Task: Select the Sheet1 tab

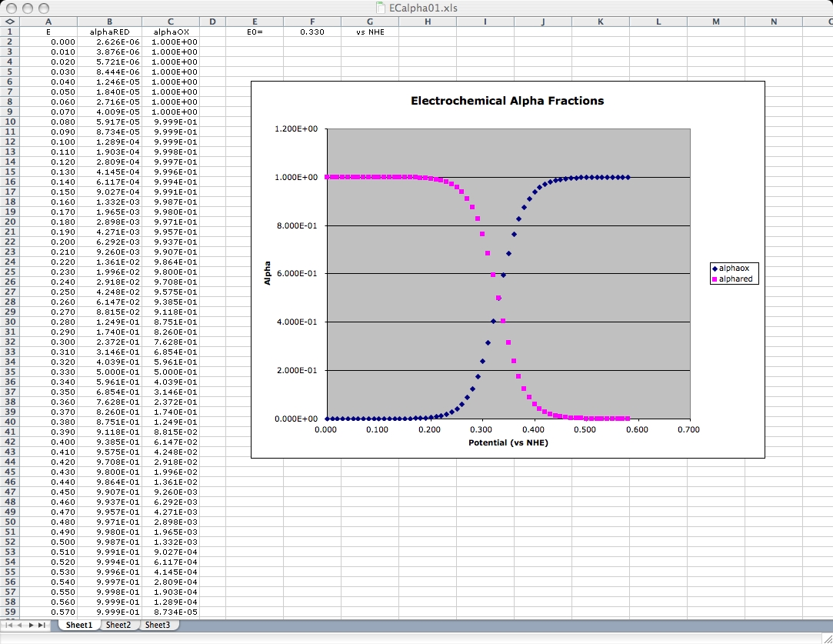Action: pos(78,626)
